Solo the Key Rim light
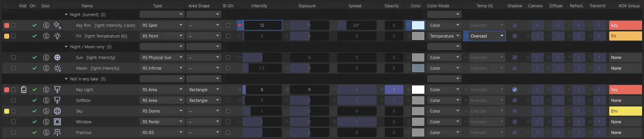The width and height of the screenshot is (644, 139). [x=46, y=25]
